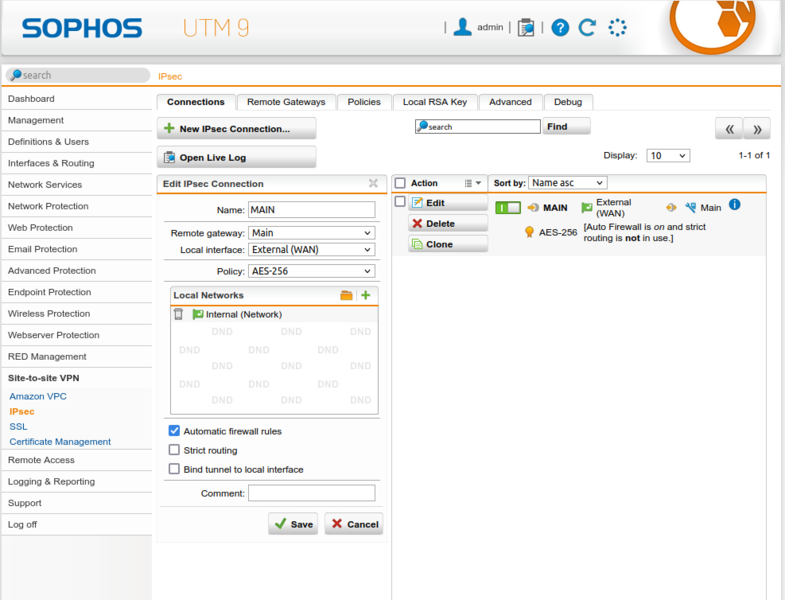Uncheck Automatic firewall rules
Viewport: 785px width, 600px height.
[x=174, y=431]
